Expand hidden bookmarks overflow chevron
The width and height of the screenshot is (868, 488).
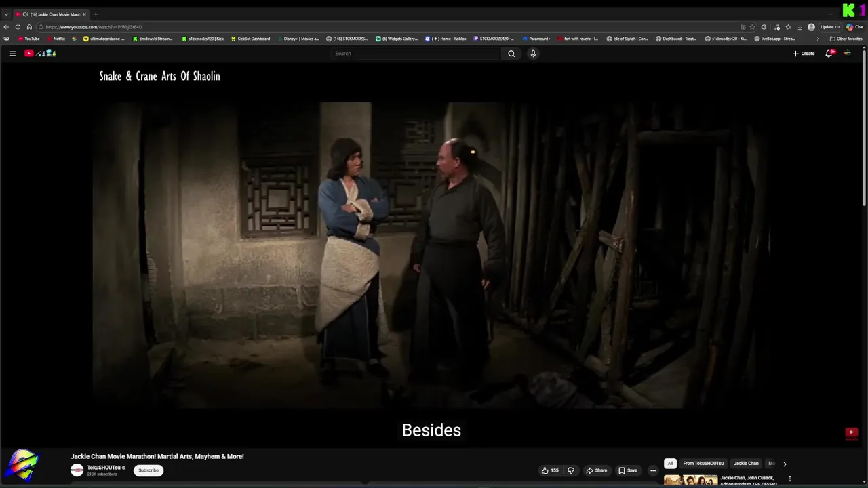(x=817, y=39)
